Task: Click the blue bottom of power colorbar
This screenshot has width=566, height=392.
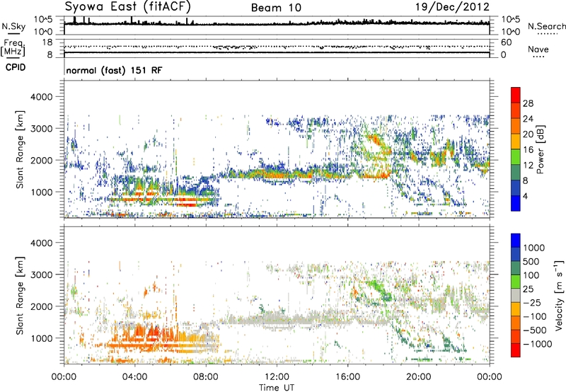Action: 516,203
